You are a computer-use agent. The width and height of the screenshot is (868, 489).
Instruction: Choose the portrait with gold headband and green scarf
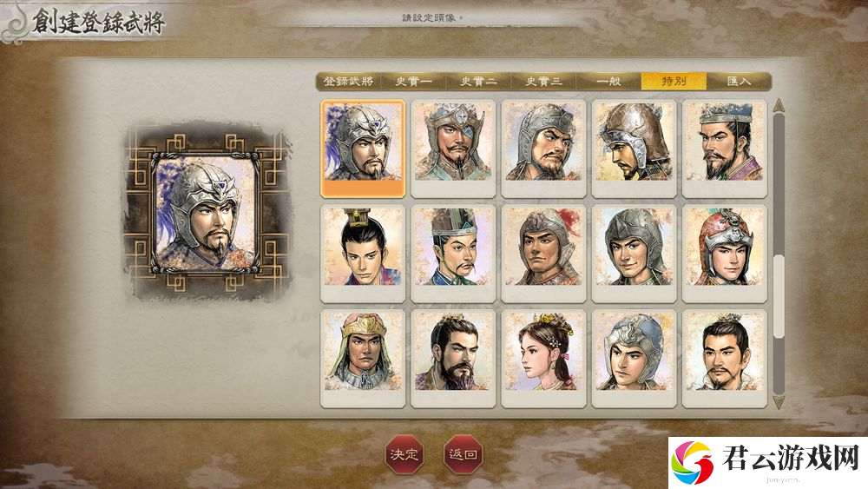coord(363,359)
